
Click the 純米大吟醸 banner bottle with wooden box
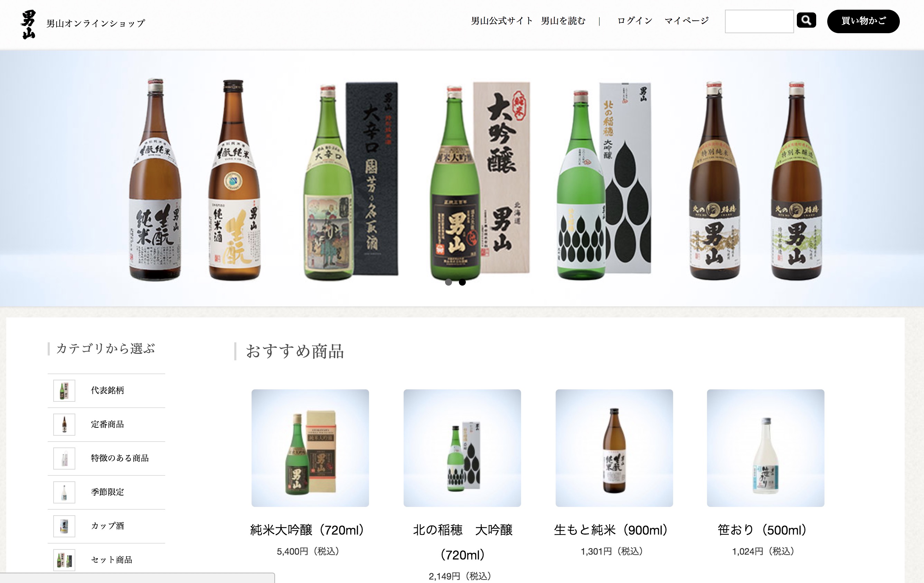(x=480, y=181)
